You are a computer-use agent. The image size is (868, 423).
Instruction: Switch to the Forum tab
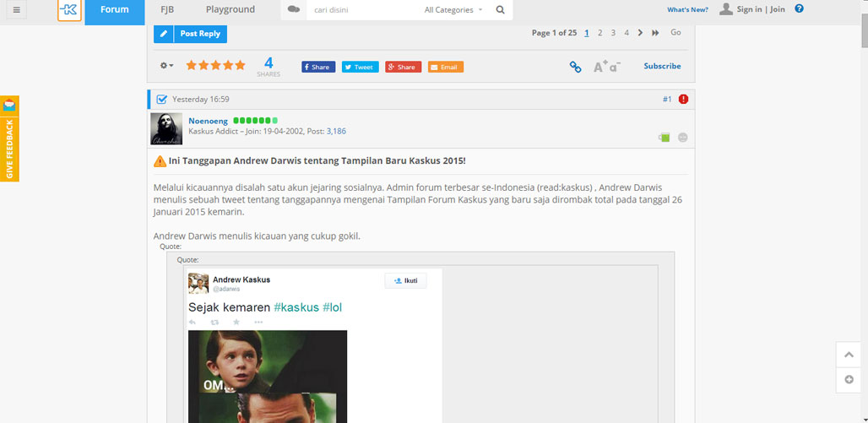(x=115, y=10)
